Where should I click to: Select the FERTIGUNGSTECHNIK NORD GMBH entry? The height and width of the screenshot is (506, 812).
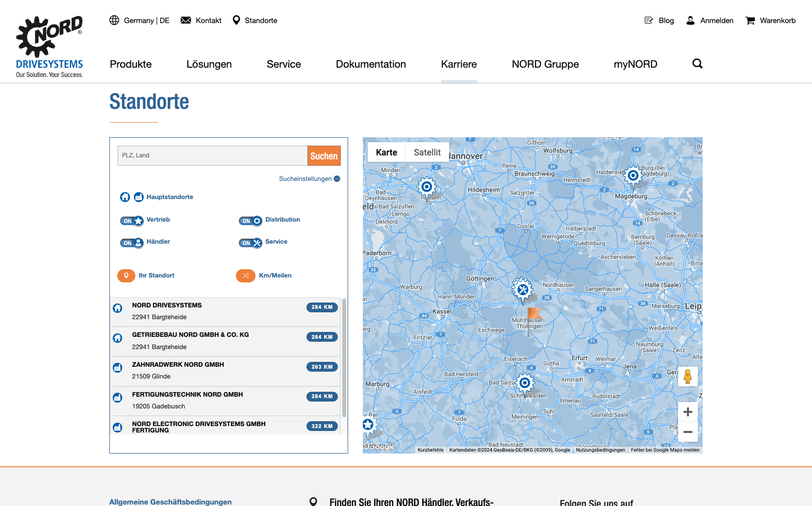[225, 401]
